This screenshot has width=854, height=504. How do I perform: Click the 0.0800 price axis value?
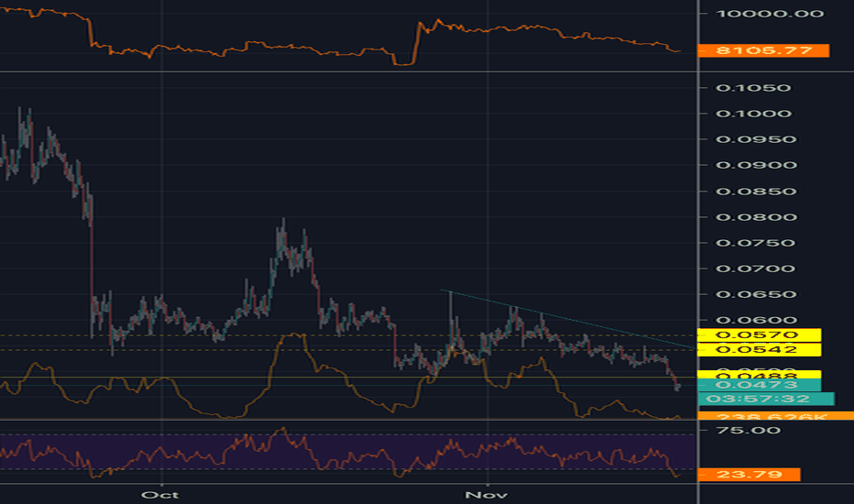(x=756, y=217)
